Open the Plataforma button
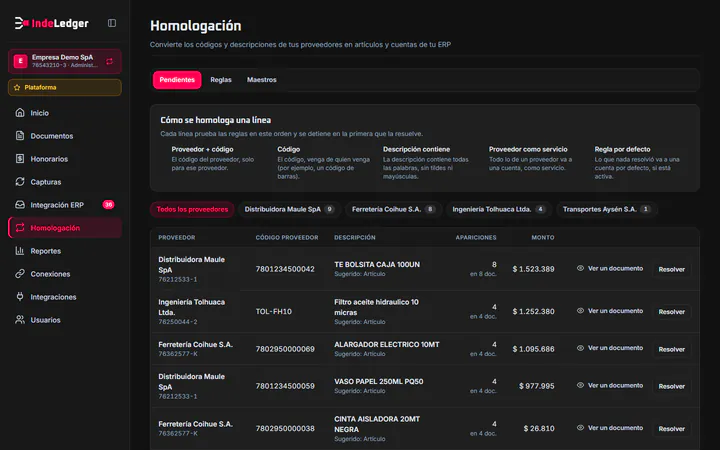Viewport: 720px width, 450px height. (65, 87)
